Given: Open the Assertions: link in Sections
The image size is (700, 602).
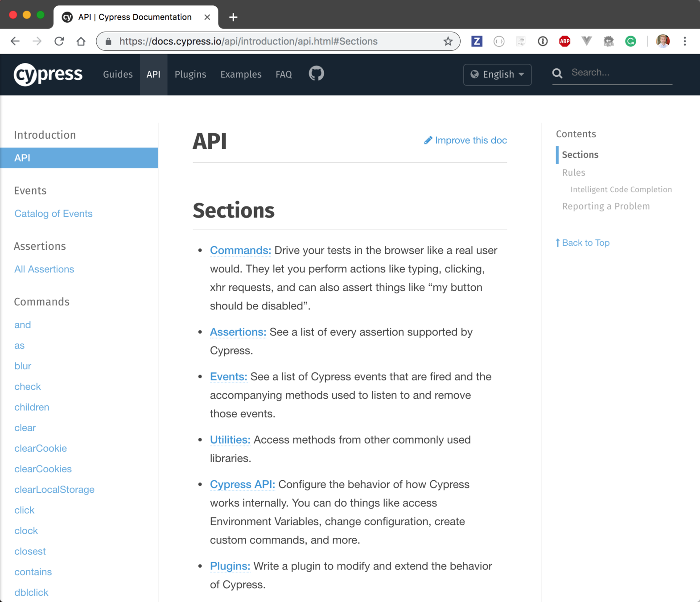Looking at the screenshot, I should 238,332.
